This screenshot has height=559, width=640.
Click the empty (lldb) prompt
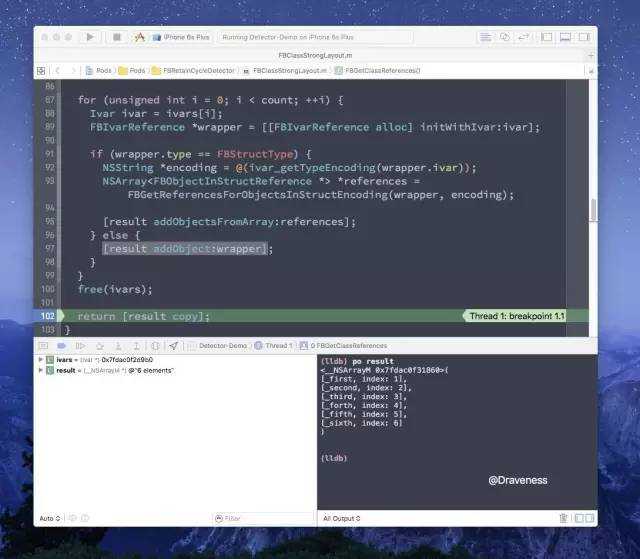pyautogui.click(x=334, y=458)
